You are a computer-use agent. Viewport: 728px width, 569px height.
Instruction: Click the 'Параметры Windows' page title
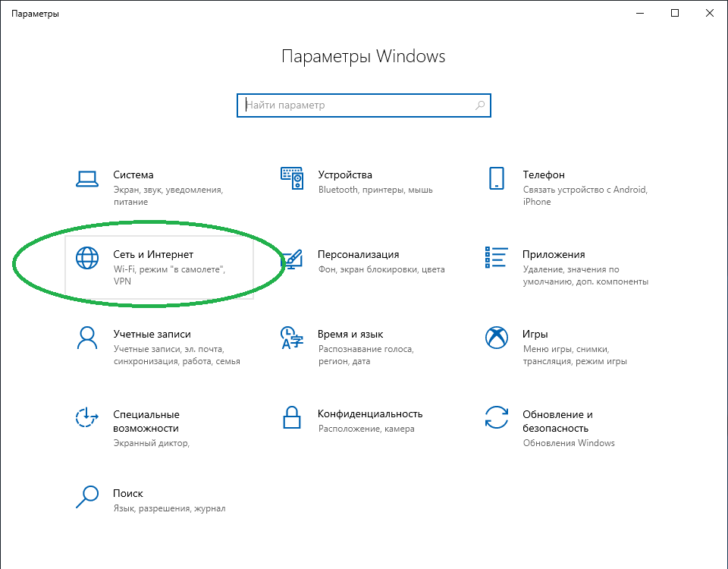tap(363, 56)
